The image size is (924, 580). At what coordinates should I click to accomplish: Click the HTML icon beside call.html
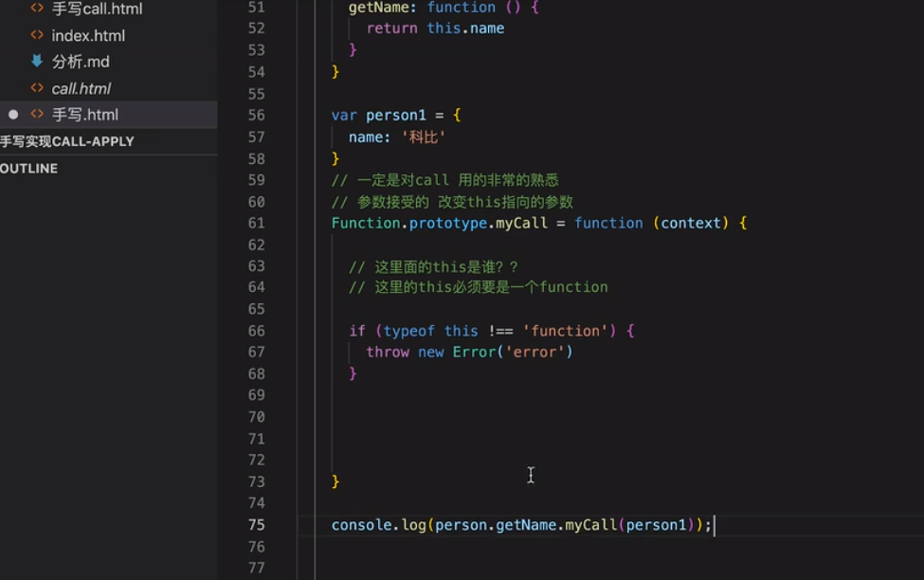tap(37, 88)
